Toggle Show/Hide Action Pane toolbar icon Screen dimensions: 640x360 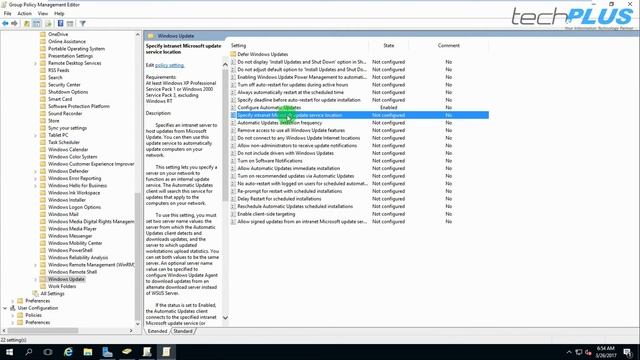(x=70, y=24)
